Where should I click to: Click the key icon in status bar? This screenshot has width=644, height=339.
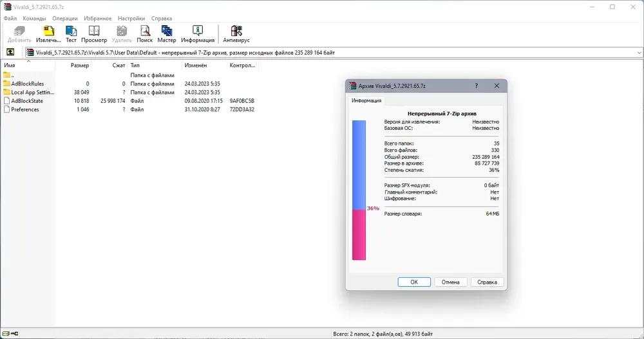point(15,334)
